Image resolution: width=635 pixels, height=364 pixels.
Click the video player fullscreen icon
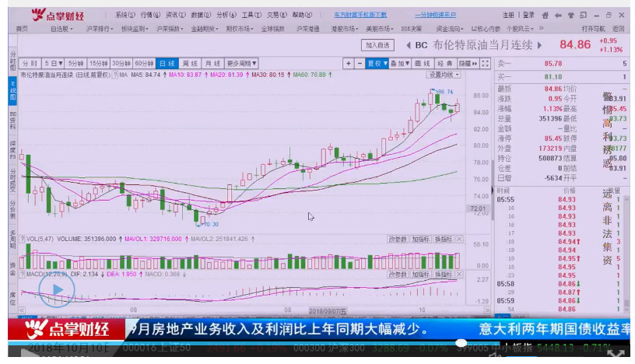[x=616, y=355]
